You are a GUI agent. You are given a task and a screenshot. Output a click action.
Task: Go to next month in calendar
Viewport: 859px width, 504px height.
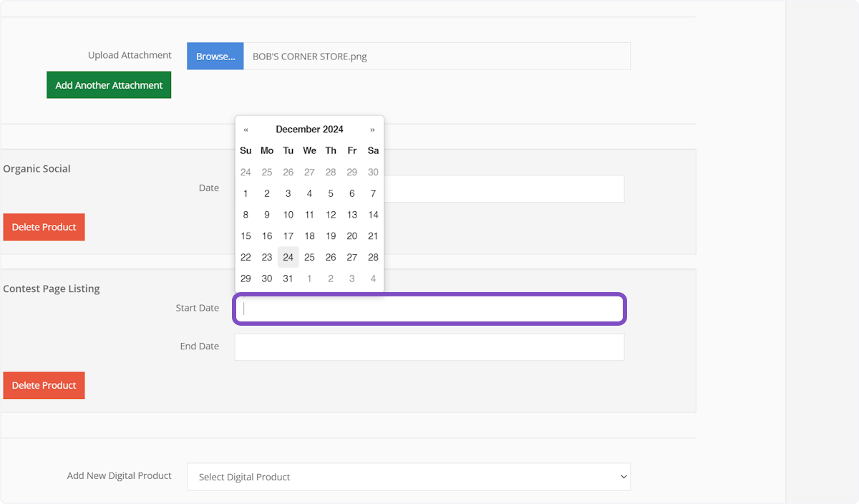point(372,130)
